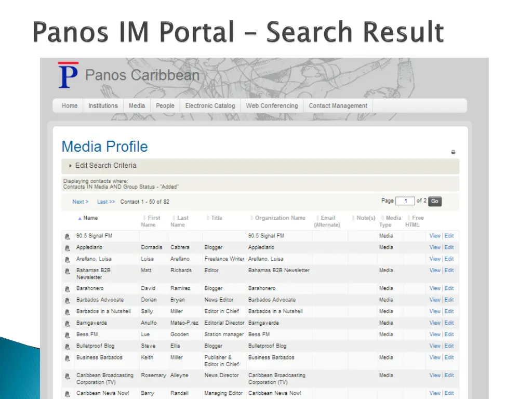
Task: Click the Go button for page
Action: (x=435, y=201)
